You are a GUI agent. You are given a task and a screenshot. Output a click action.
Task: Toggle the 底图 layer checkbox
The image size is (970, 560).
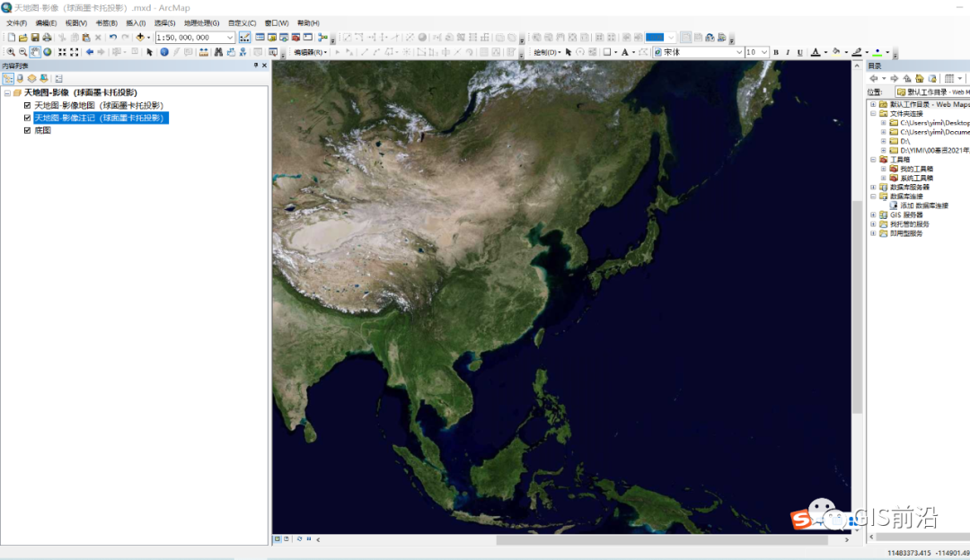(x=27, y=130)
